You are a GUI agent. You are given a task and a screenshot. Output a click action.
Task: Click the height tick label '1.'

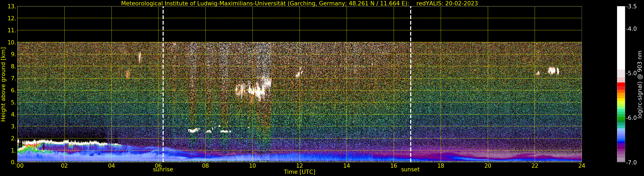(x=13, y=150)
